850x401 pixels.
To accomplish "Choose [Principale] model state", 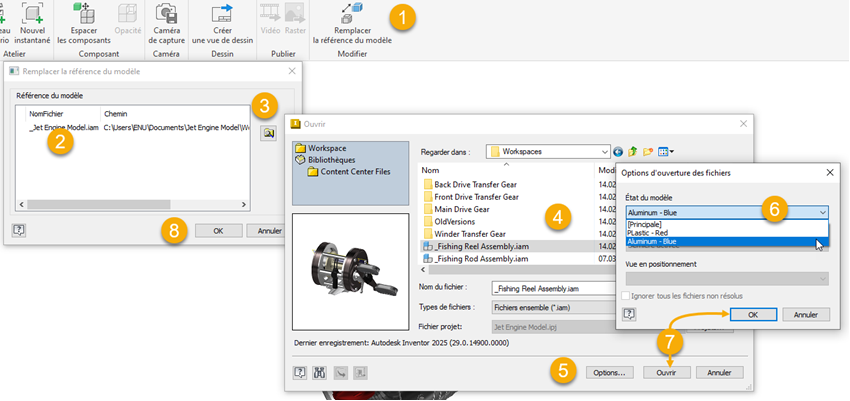I will [727, 224].
